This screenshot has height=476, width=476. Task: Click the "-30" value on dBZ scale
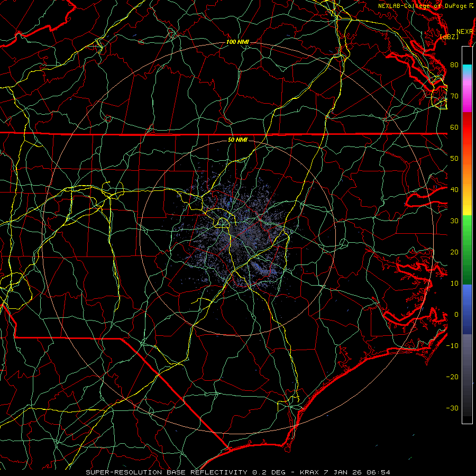pos(452,408)
